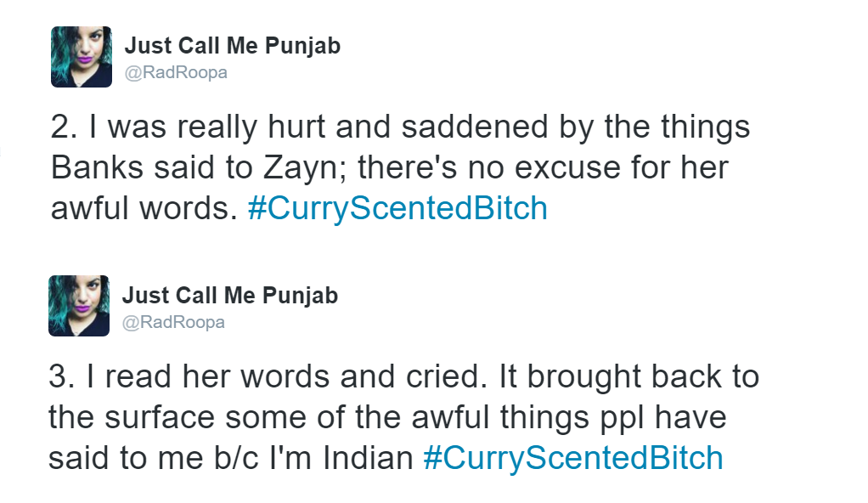The image size is (868, 503).
Task: Open Just Call Me Punjab name above tweet 3
Action: (229, 296)
